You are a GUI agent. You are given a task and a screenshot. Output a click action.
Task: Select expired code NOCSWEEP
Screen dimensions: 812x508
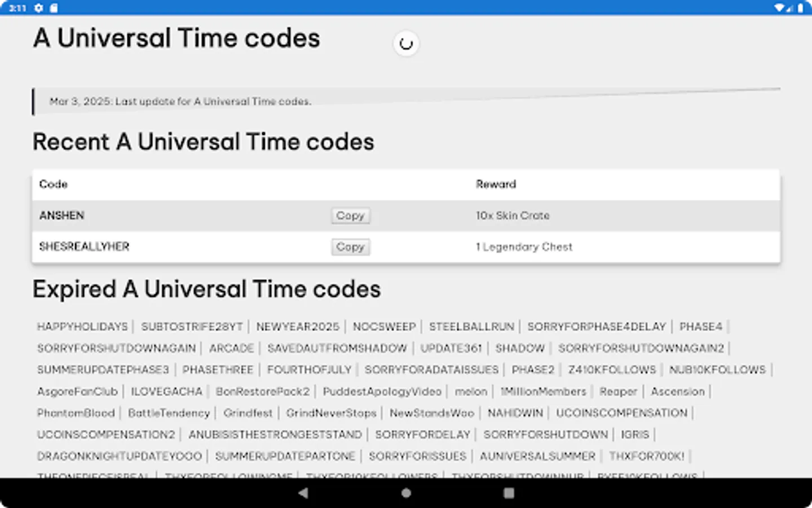click(x=384, y=327)
